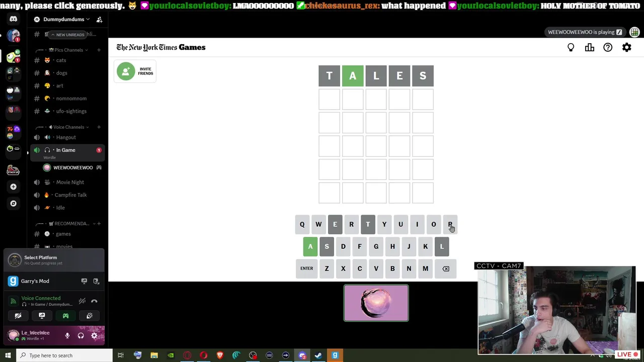Open Discord direct messages home icon
The width and height of the screenshot is (644, 362).
coord(14,19)
